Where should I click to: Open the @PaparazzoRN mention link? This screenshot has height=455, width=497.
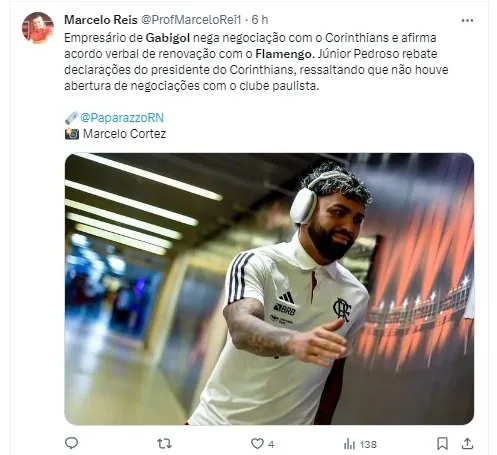(122, 118)
